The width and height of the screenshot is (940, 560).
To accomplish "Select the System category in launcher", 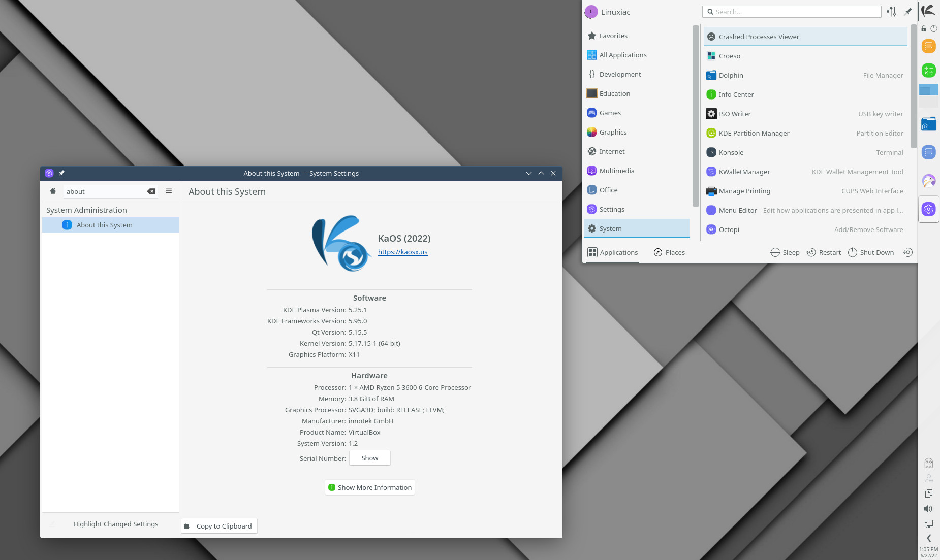I will (637, 228).
